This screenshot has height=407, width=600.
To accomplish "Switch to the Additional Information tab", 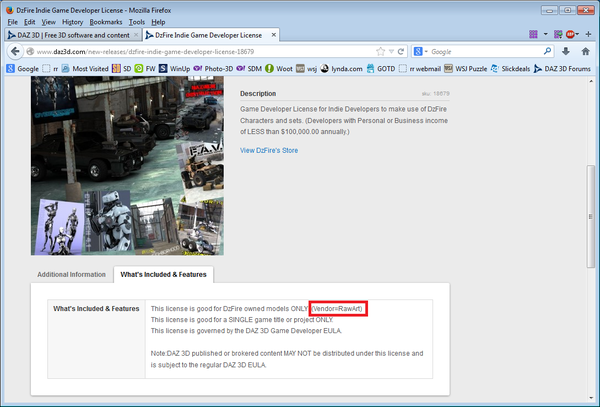I will (x=72, y=274).
